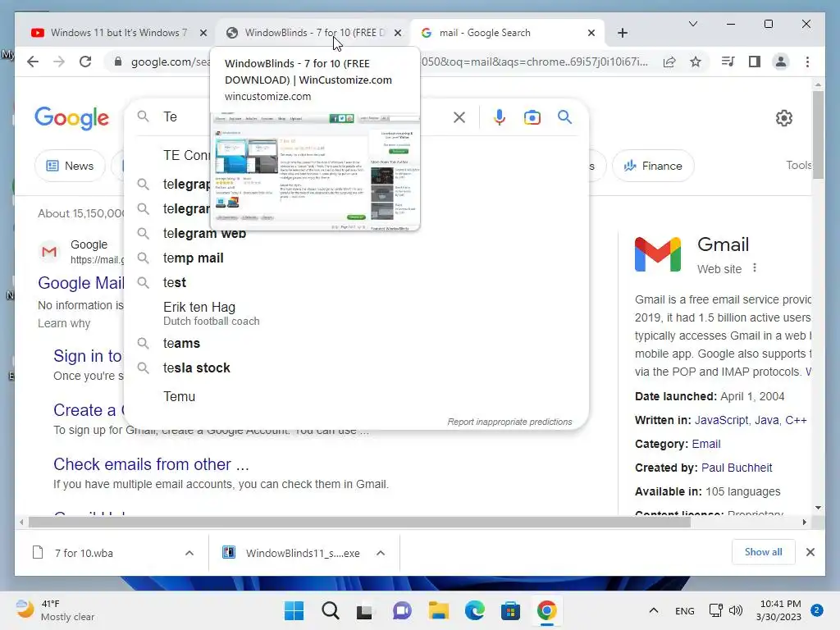Open Chrome three-dot menu

pyautogui.click(x=807, y=62)
